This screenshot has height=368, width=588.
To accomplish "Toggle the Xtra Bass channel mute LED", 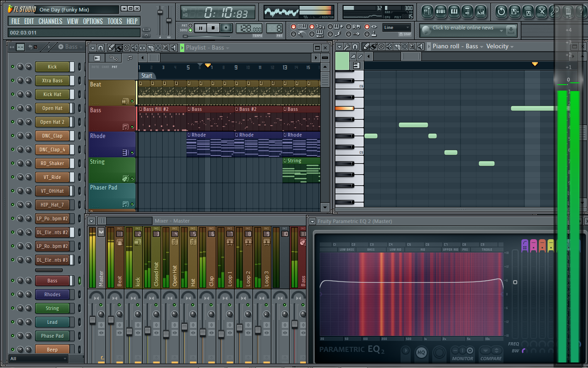I will point(13,80).
